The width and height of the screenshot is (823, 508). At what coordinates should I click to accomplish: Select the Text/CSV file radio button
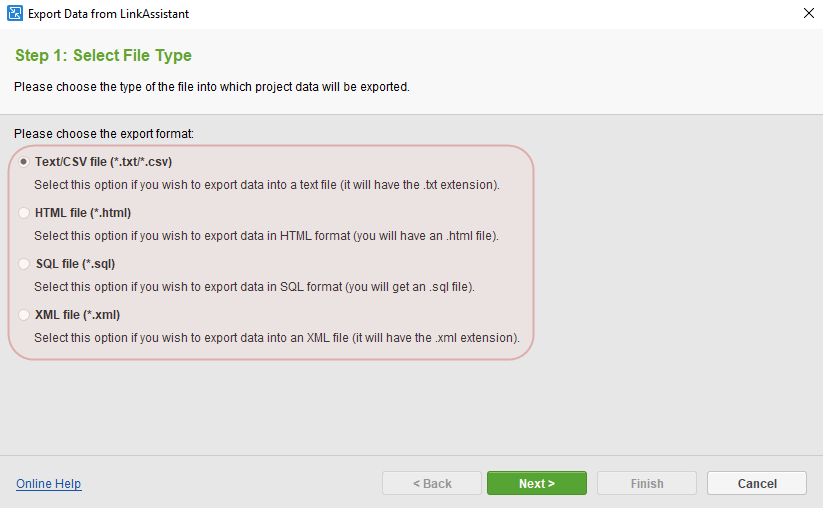click(x=24, y=162)
